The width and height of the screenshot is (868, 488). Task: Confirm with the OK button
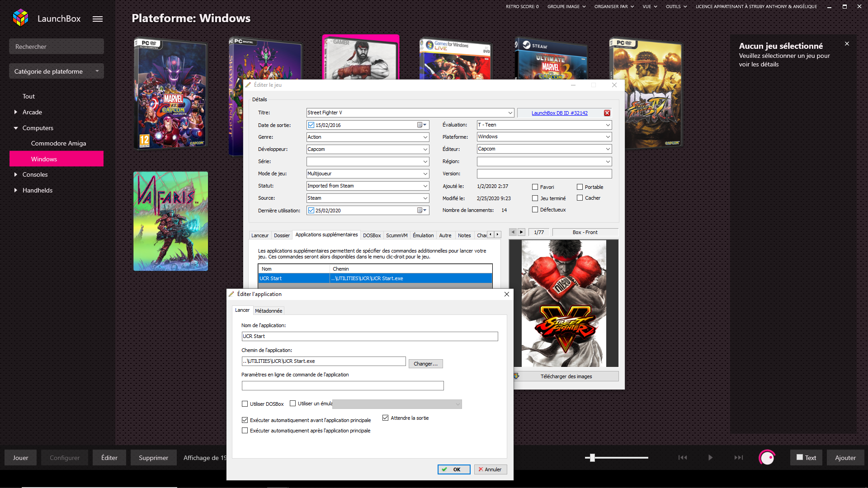point(454,469)
